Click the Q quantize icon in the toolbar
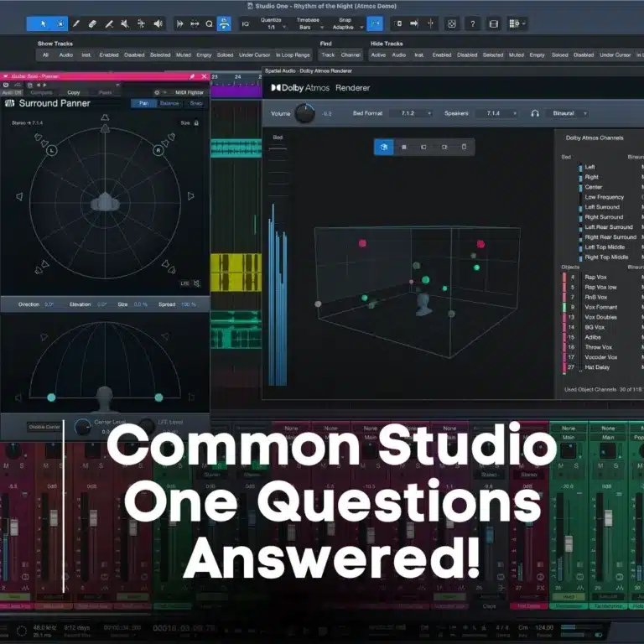Image resolution: width=644 pixels, height=644 pixels. coord(209,23)
